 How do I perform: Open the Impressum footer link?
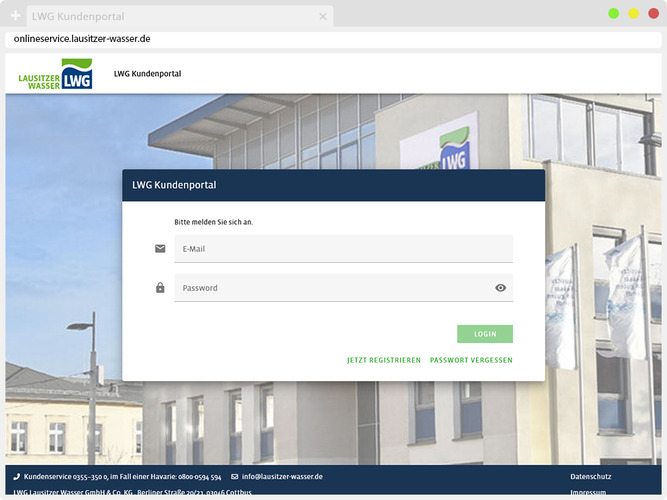click(x=588, y=493)
